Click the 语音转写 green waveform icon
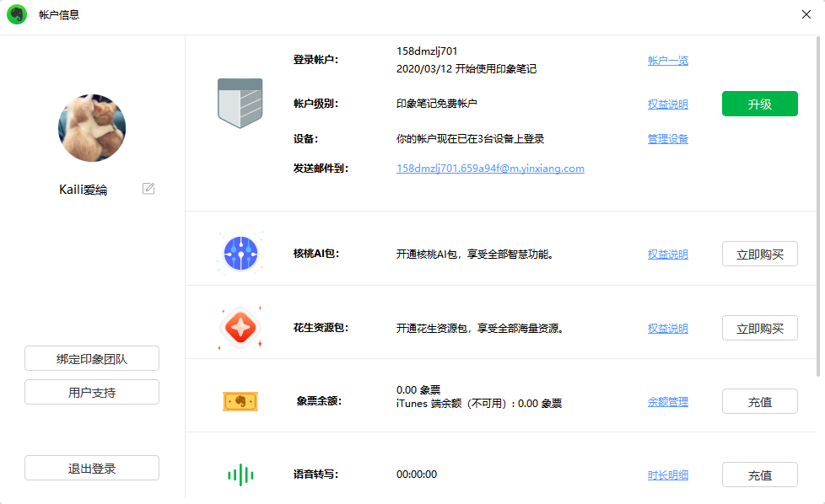825x504 pixels. (x=240, y=475)
